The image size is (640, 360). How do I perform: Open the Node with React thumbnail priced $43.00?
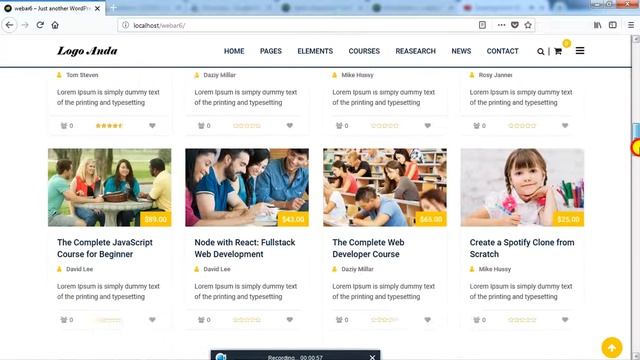247,187
